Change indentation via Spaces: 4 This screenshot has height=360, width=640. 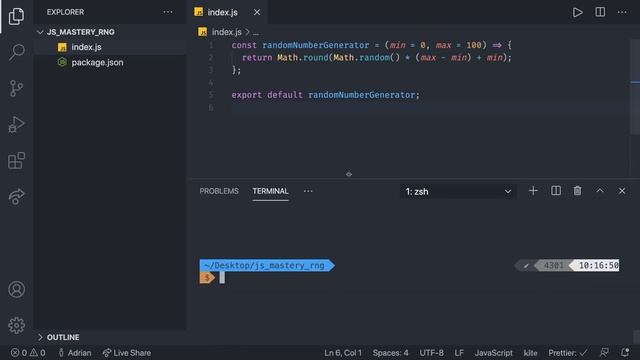[390, 353]
